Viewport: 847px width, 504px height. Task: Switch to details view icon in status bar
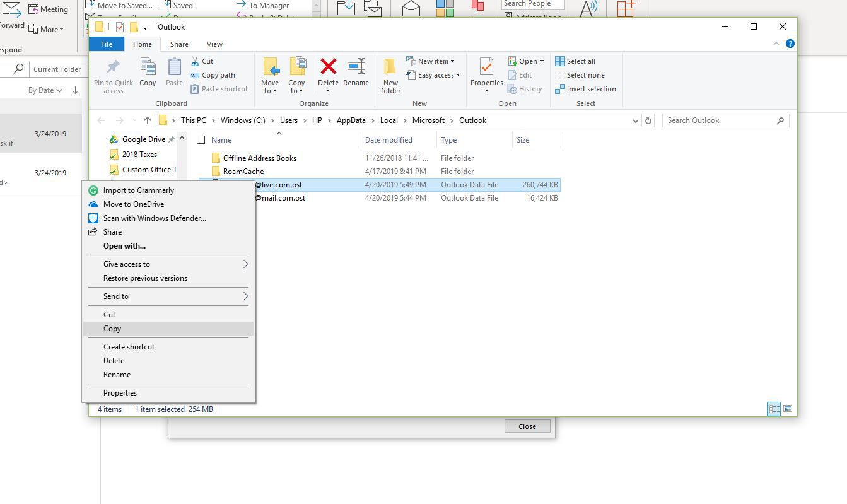pos(774,409)
